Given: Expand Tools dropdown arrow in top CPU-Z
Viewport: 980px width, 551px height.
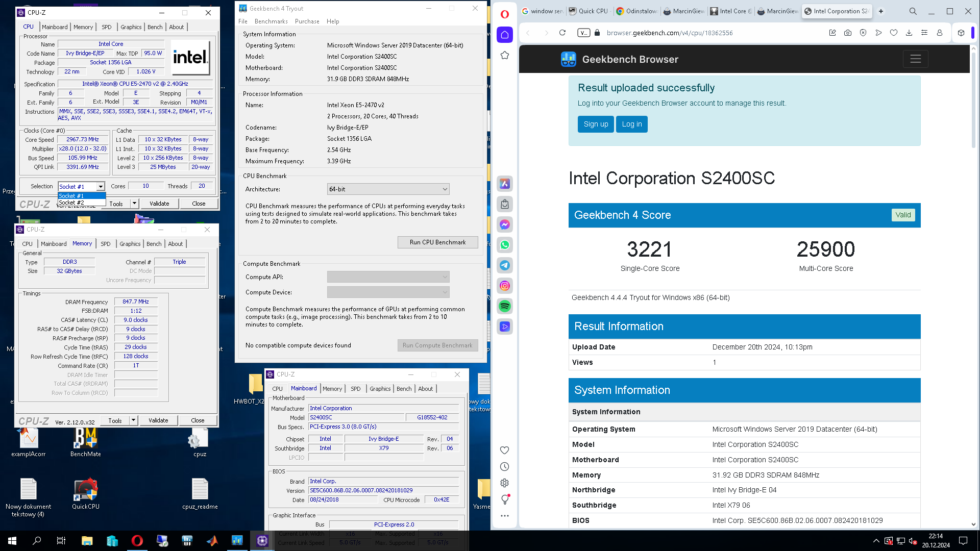Looking at the screenshot, I should coord(134,204).
